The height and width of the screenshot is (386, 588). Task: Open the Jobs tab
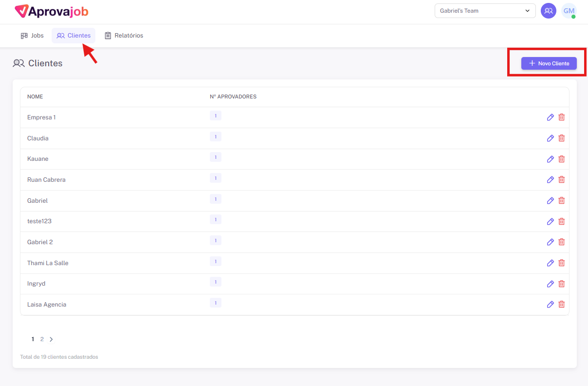(x=32, y=36)
